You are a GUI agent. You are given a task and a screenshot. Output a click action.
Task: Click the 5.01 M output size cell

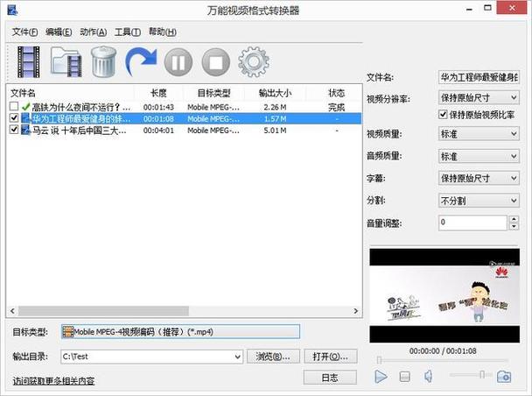click(x=275, y=131)
